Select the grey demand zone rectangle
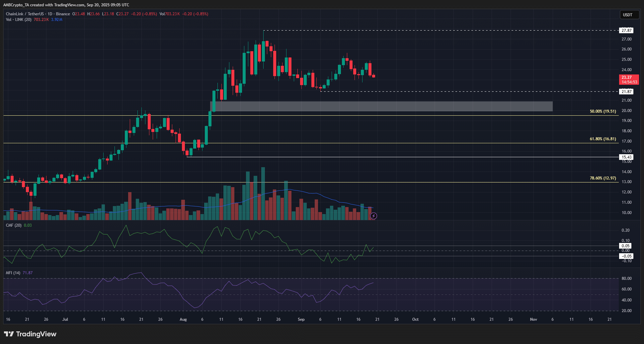Image resolution: width=644 pixels, height=344 pixels. pyautogui.click(x=382, y=106)
